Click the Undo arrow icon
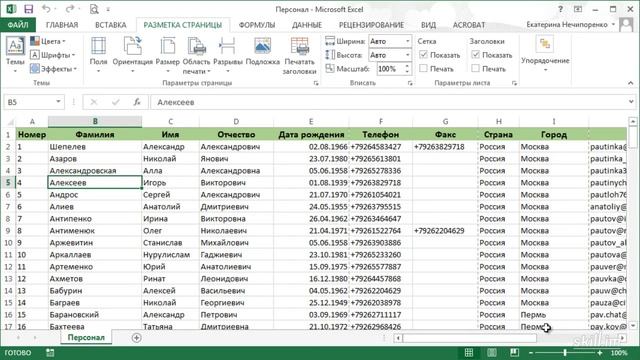This screenshot has width=640, height=360. click(46, 9)
